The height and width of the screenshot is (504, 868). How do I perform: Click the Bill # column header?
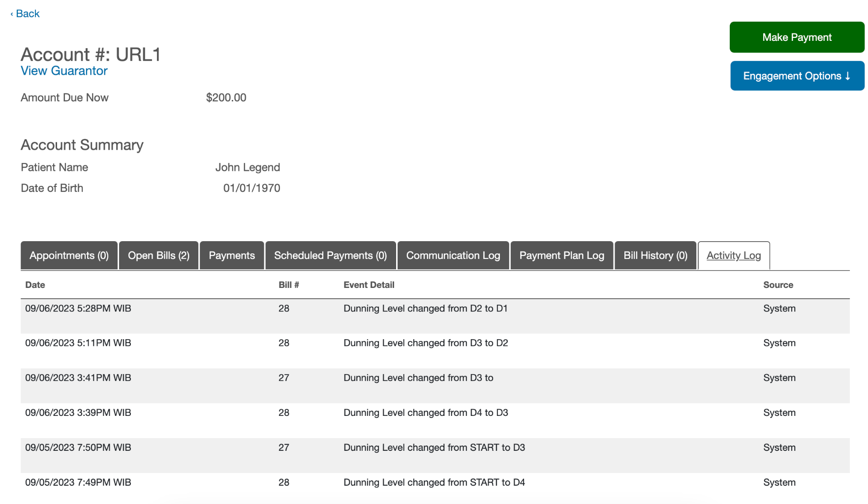(x=289, y=284)
